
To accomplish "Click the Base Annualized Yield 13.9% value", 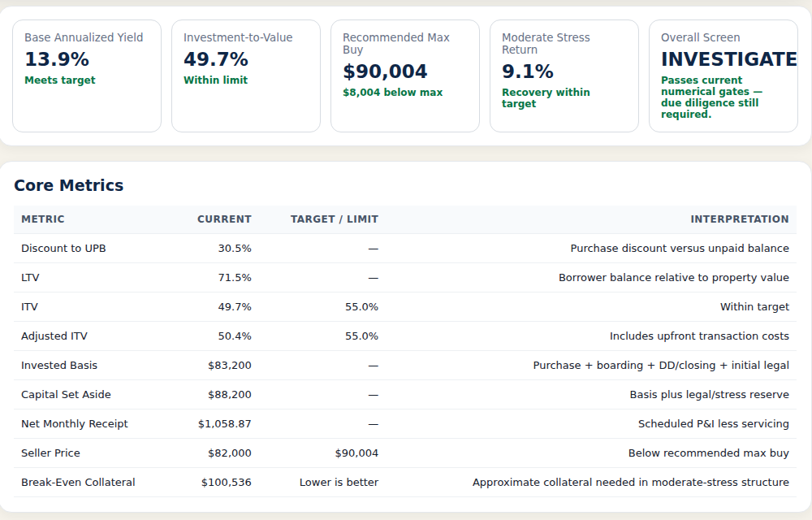I will click(x=57, y=59).
